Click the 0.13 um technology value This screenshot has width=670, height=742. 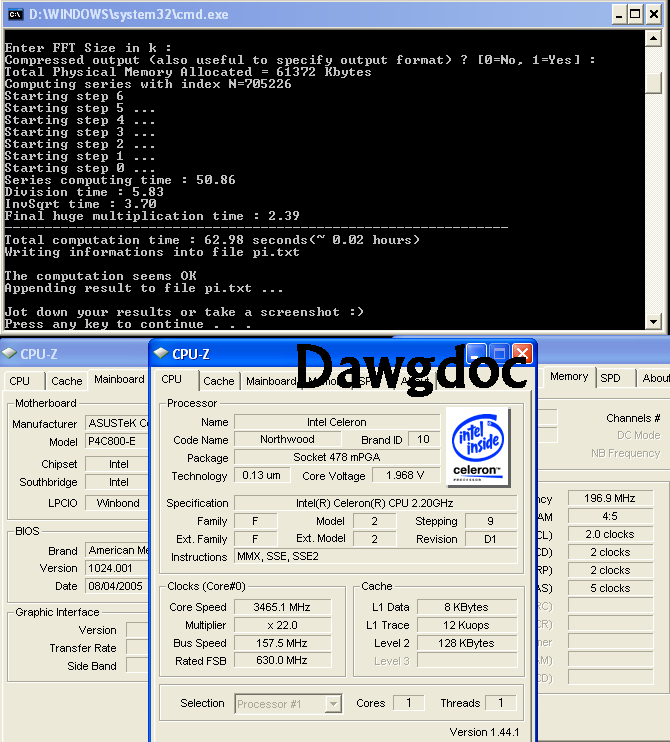(262, 475)
